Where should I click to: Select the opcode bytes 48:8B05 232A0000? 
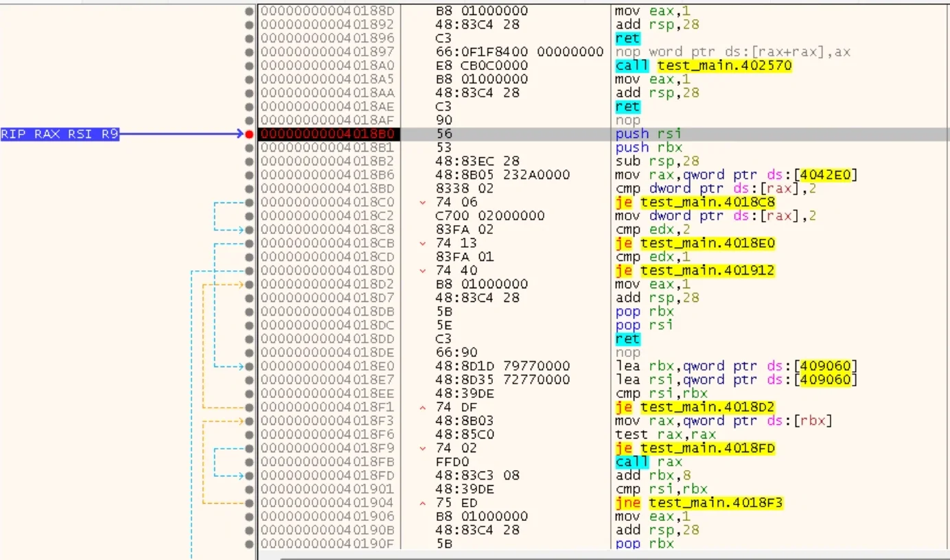[502, 175]
